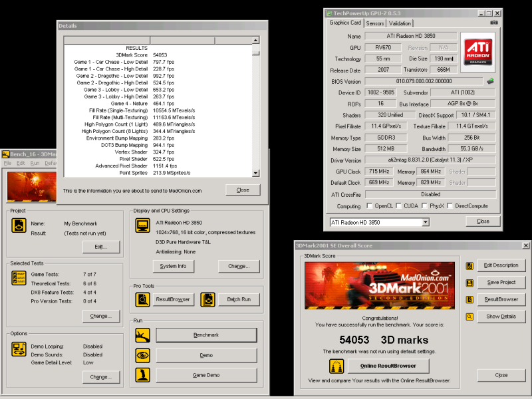
Task: Click the Options music monitor icon
Action: (x=19, y=349)
